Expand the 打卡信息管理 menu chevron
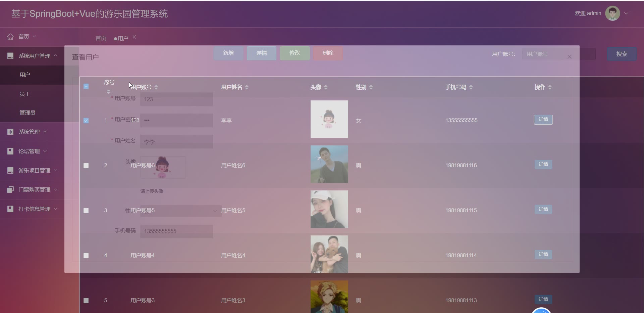The image size is (644, 313). click(55, 209)
